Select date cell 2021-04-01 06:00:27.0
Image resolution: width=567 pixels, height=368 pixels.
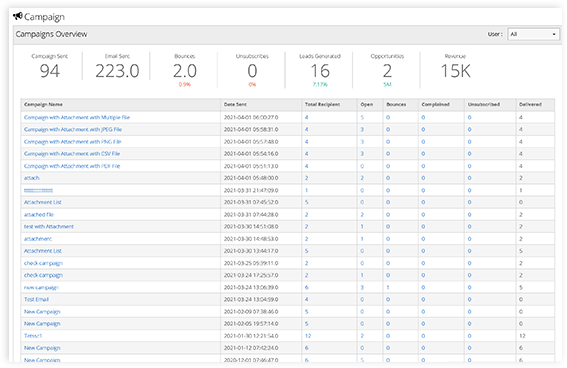[251, 117]
